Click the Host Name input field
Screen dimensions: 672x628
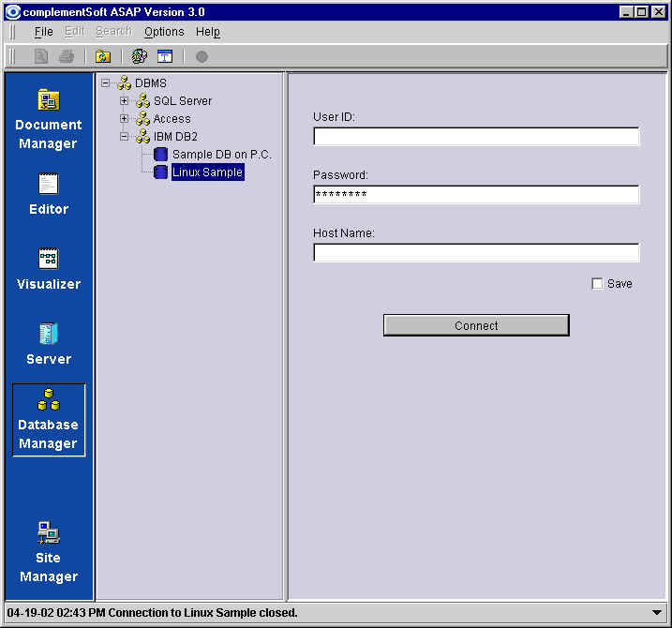(476, 252)
